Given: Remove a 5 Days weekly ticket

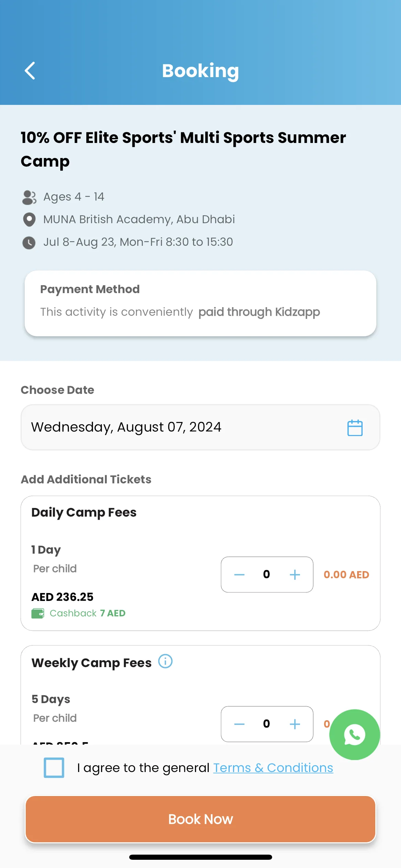Looking at the screenshot, I should tap(239, 724).
